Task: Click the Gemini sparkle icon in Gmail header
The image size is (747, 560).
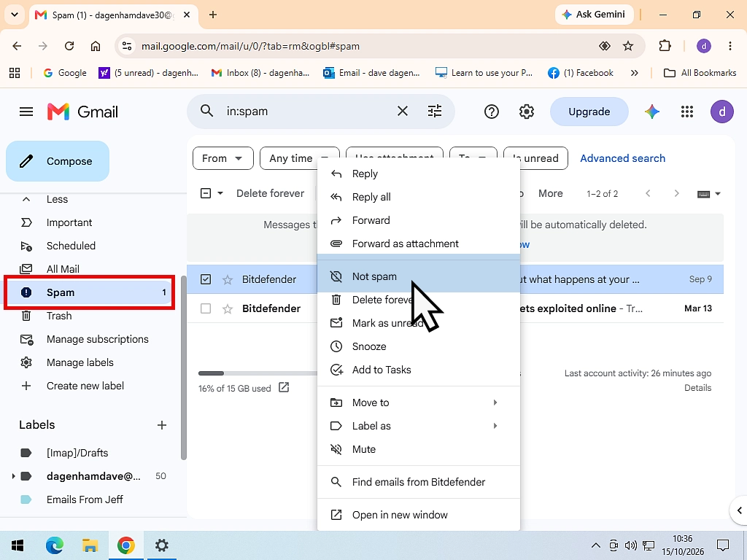Action: 651,112
